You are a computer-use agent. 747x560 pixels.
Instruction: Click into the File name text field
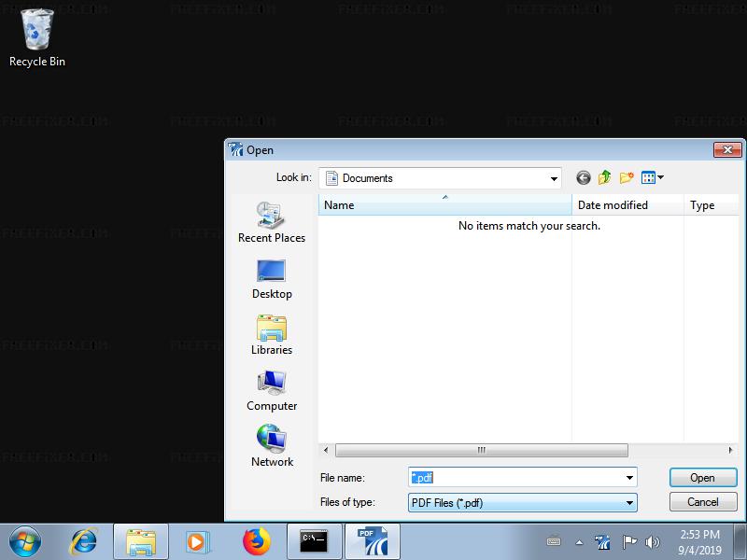516,478
